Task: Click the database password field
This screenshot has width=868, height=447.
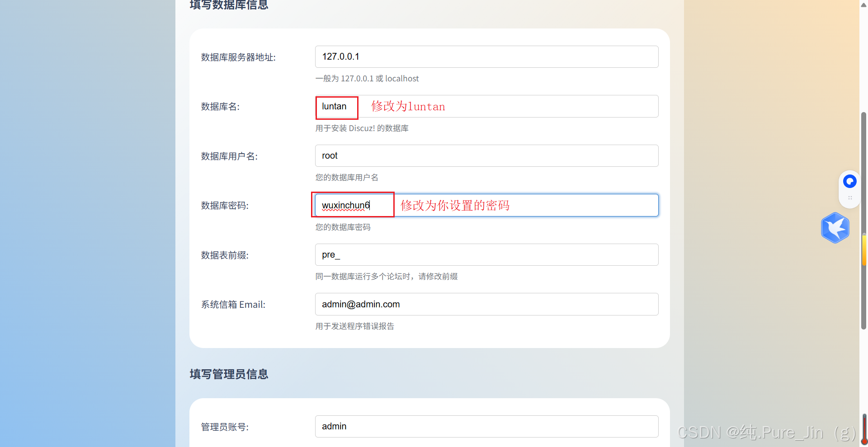Action: tap(486, 205)
